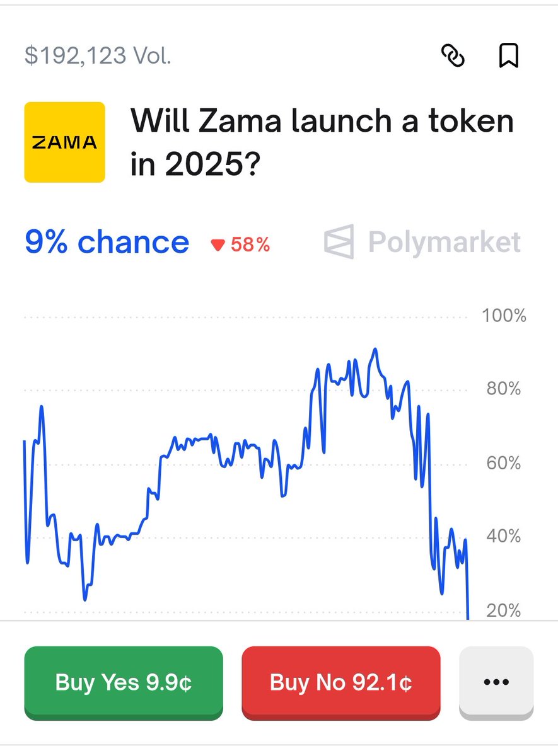Click the 40% axis label
Screen dimensions: 558x756
[x=504, y=537]
